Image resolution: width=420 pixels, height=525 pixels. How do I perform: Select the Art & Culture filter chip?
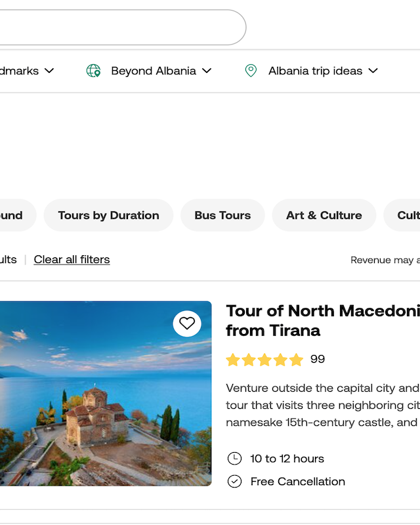click(x=324, y=215)
